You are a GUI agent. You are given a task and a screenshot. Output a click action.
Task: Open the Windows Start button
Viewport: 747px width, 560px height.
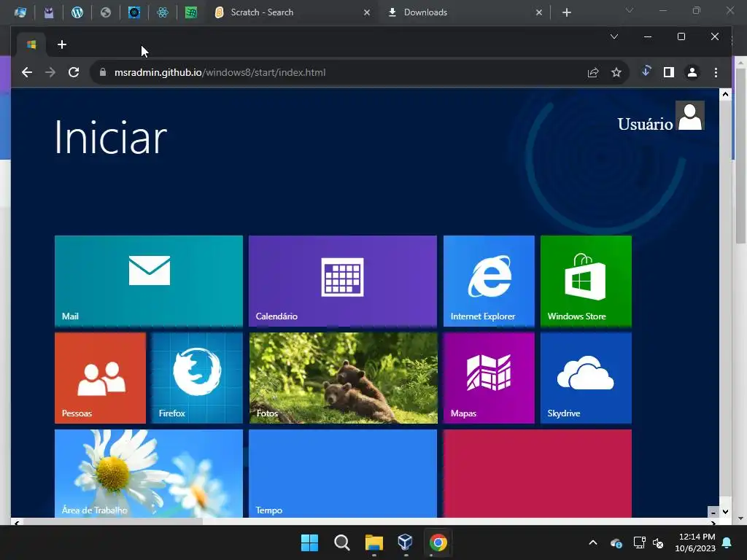tap(309, 542)
